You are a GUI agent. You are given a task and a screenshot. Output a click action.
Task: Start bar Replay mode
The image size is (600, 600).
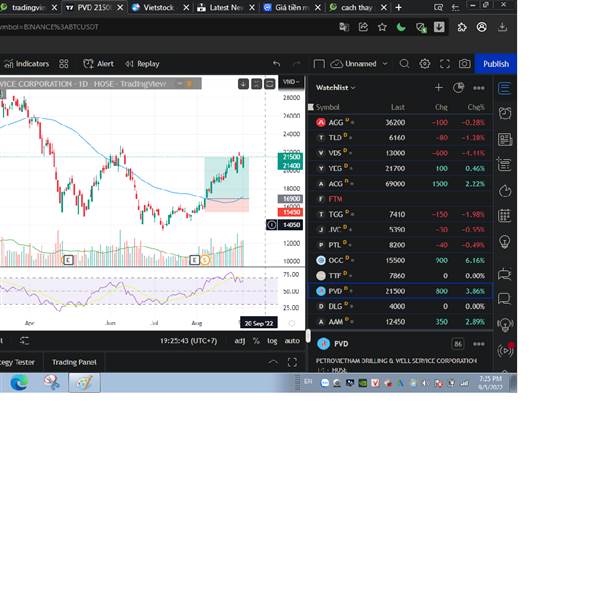pos(142,64)
